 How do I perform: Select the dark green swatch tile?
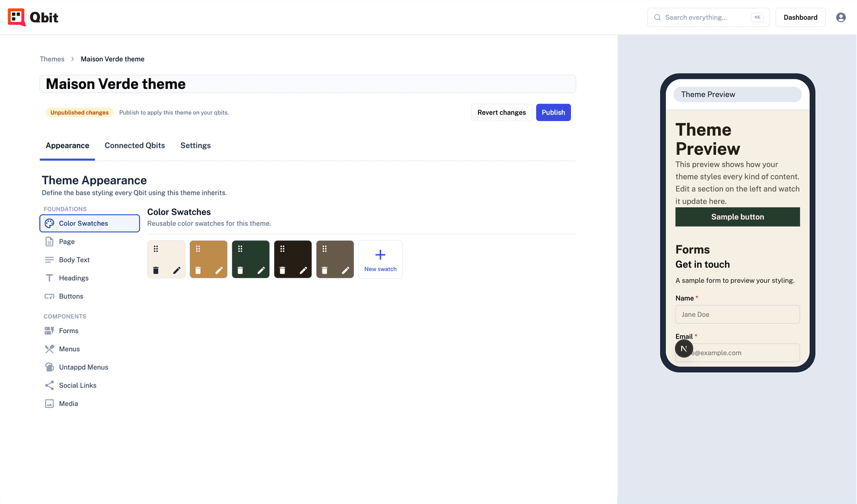(251, 260)
